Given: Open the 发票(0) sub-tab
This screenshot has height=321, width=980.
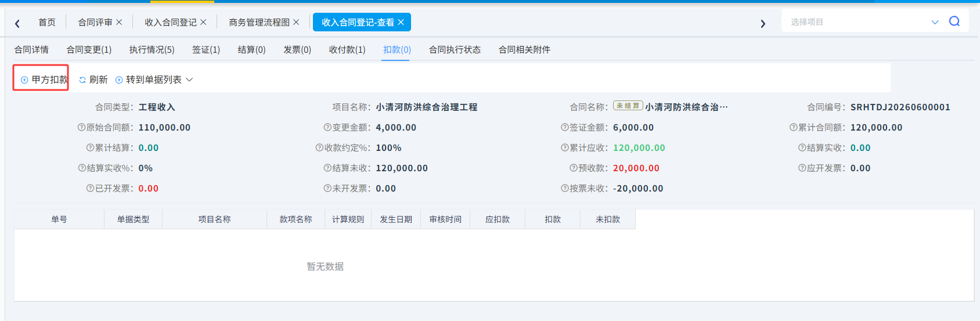Looking at the screenshot, I should pos(297,50).
